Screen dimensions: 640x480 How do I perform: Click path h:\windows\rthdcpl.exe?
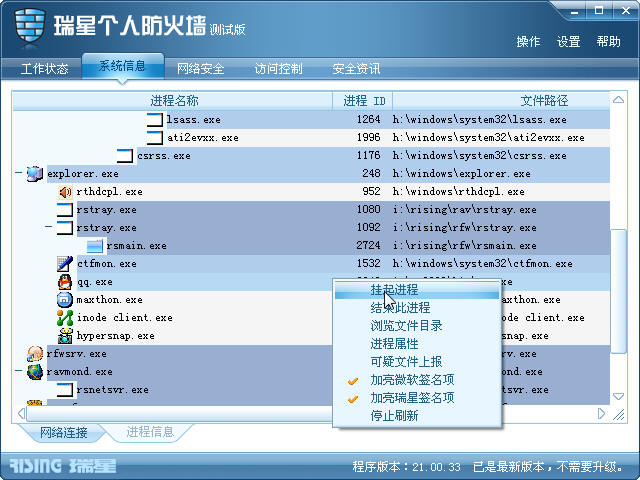point(458,191)
